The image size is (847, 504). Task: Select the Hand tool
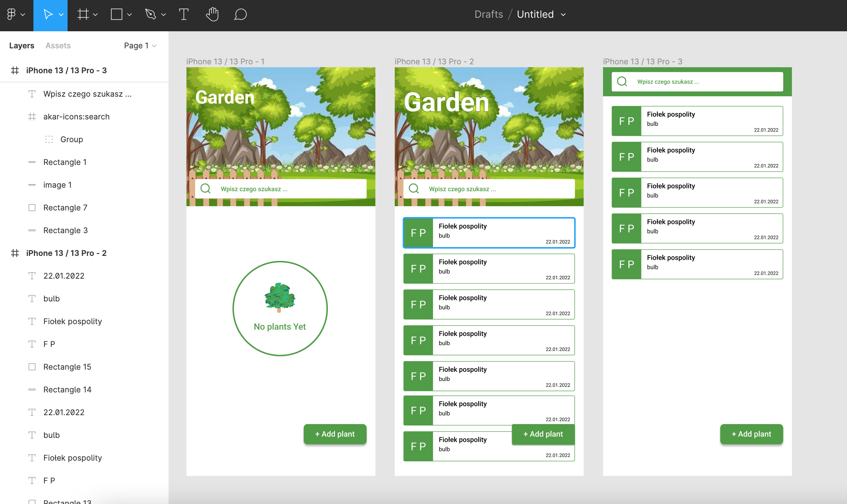pos(212,14)
